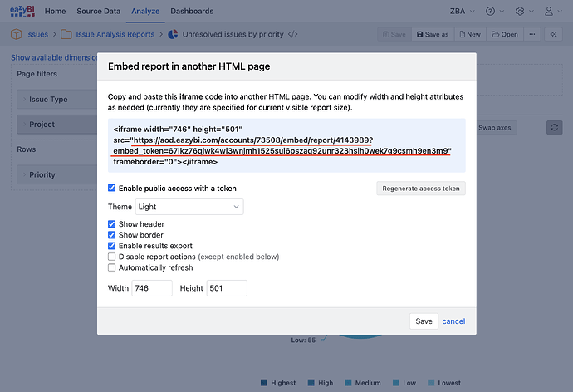Open the settings gear menu
This screenshot has width=573, height=392.
click(x=524, y=12)
